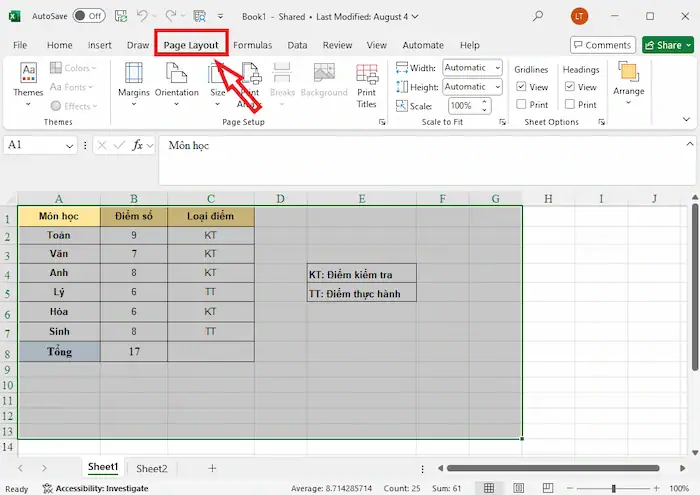This screenshot has width=700, height=495.
Task: Open the Name Box dropdown arrow
Action: coord(70,145)
